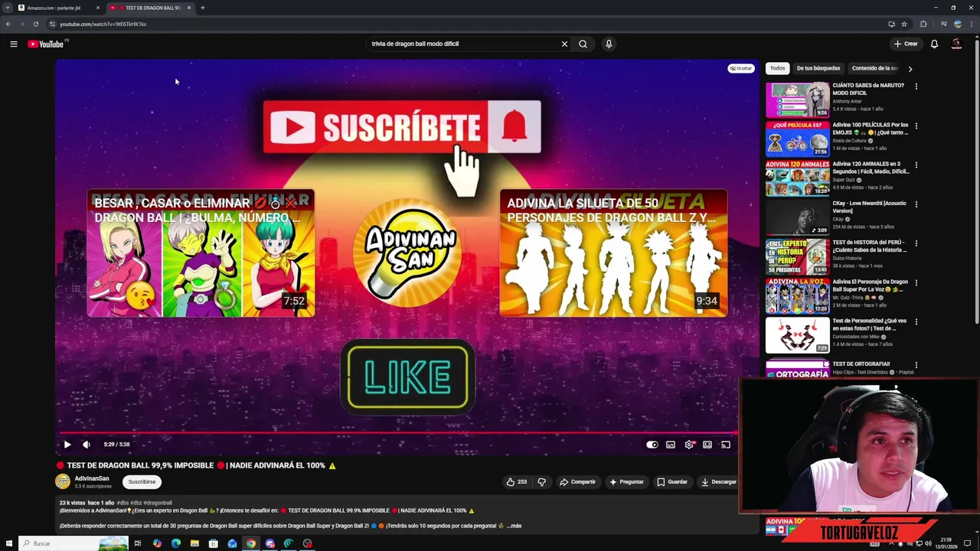Open options for CKay Love Nwantiti video
This screenshot has height=551, width=980.
(x=916, y=204)
